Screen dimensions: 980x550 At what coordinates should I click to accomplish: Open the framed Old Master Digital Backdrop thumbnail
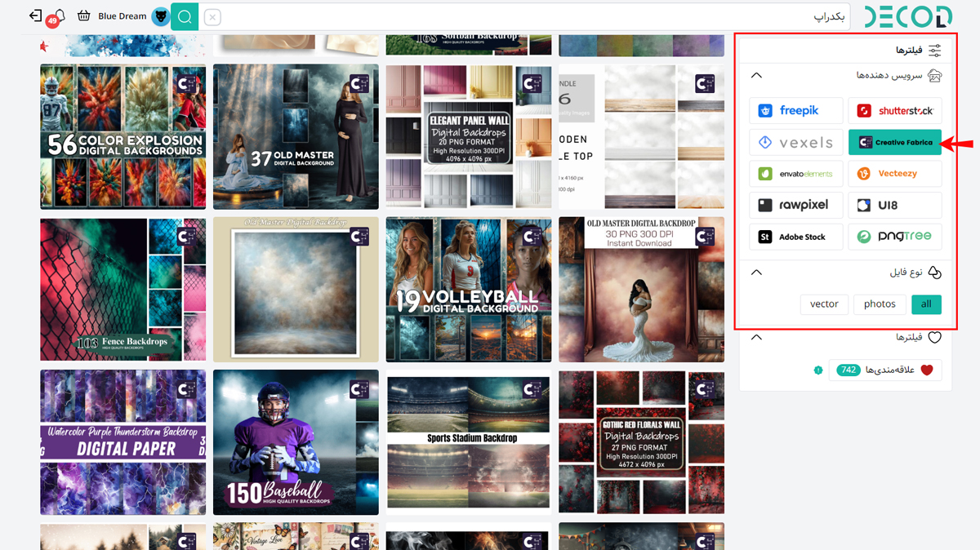click(296, 290)
